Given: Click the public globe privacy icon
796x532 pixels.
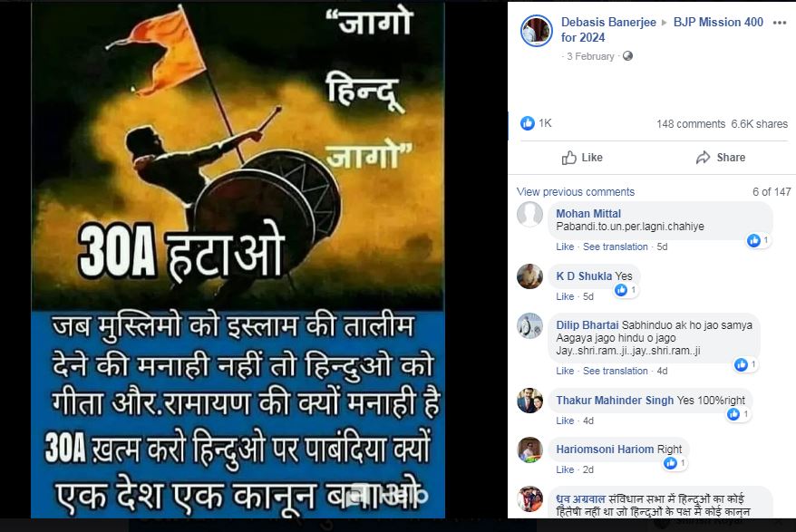Looking at the screenshot, I should tap(628, 56).
